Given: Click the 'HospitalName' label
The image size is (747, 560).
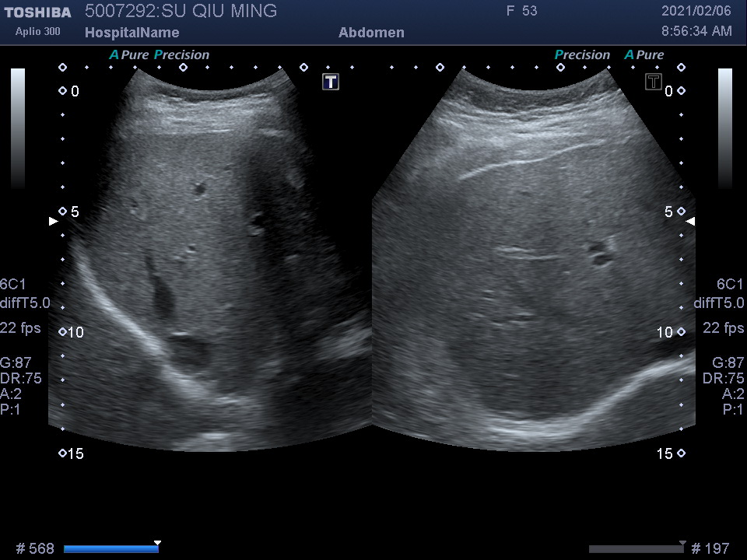Looking at the screenshot, I should (132, 33).
